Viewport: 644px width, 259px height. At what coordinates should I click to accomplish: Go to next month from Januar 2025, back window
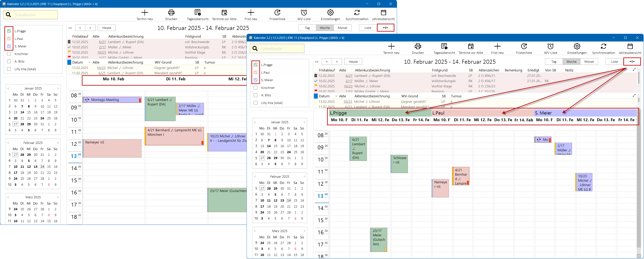tap(58, 88)
